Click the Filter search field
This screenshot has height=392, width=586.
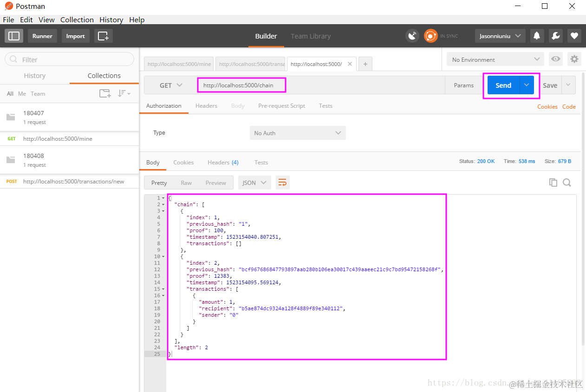tap(69, 59)
